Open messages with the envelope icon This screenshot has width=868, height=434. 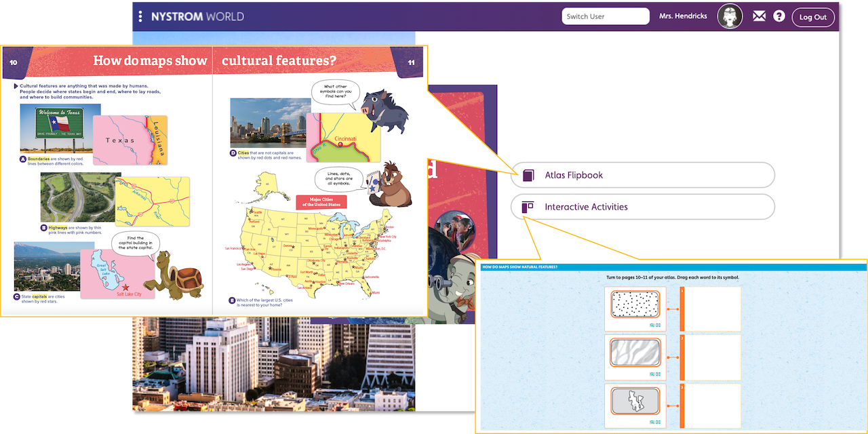759,15
